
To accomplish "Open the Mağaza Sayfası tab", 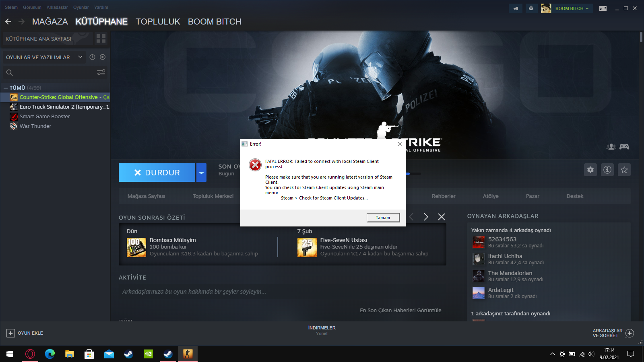I will tap(147, 196).
